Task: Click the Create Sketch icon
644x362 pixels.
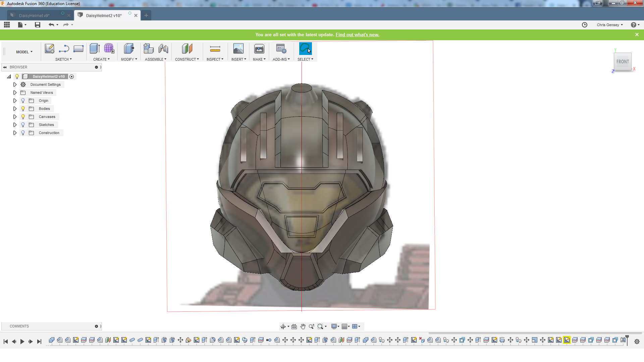Action: tap(49, 49)
